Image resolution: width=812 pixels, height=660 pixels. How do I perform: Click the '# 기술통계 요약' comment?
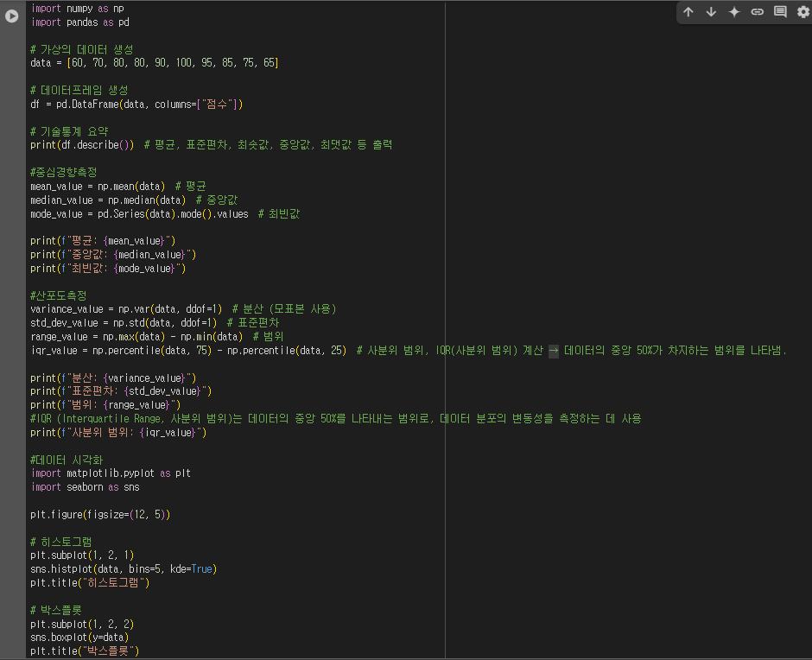point(69,131)
